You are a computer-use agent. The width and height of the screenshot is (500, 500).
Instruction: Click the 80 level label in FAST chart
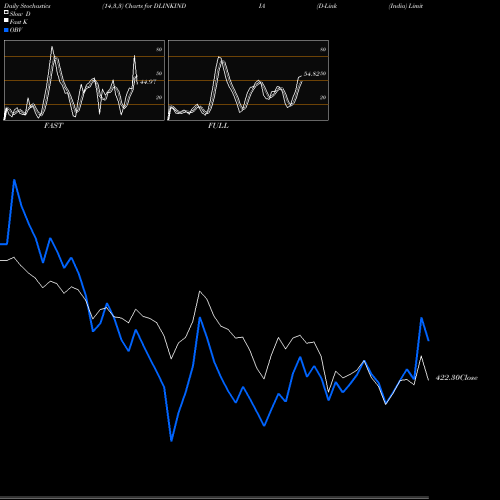click(x=159, y=49)
